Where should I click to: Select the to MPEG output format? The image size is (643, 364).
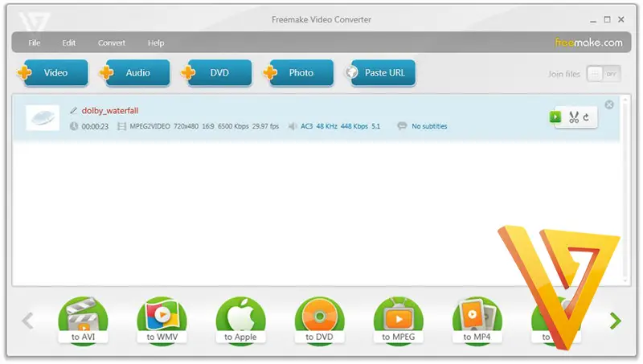398,321
